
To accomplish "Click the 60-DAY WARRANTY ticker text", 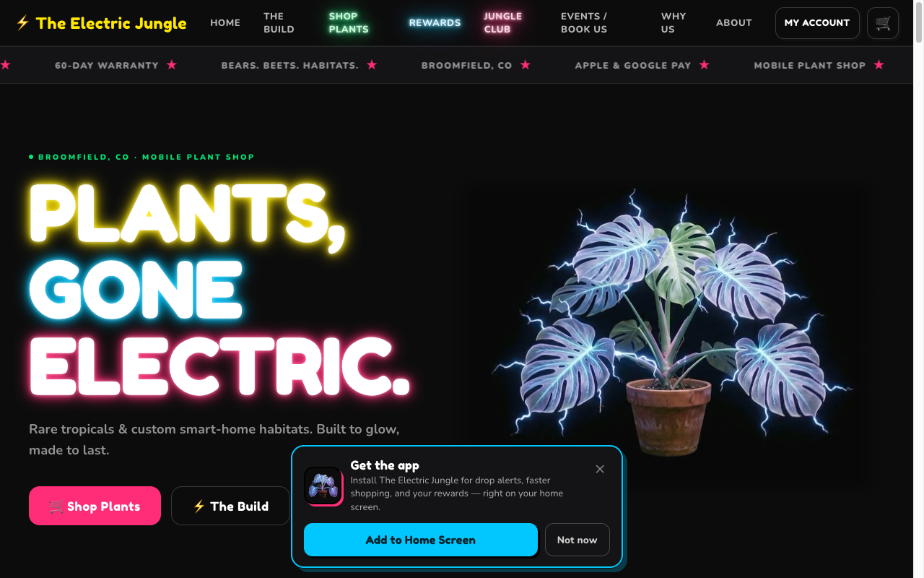I will pos(107,65).
